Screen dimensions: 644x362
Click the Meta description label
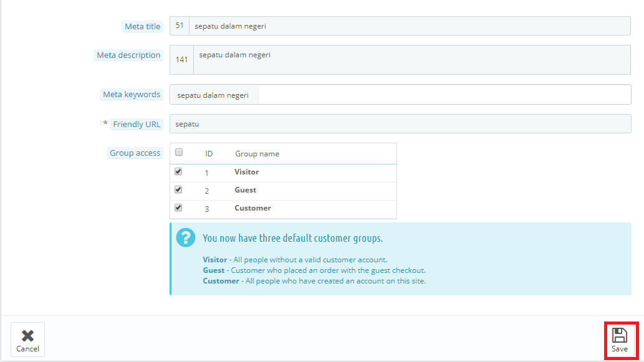point(128,55)
